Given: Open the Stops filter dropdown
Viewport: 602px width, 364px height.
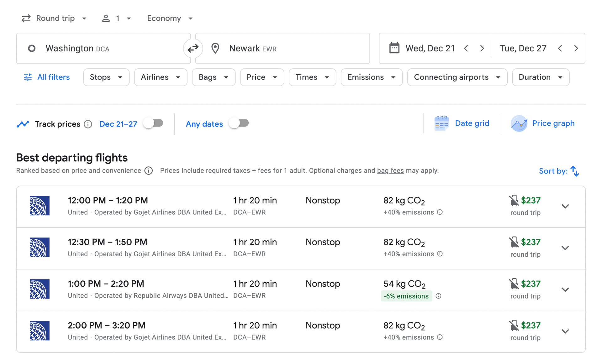Looking at the screenshot, I should [x=106, y=77].
